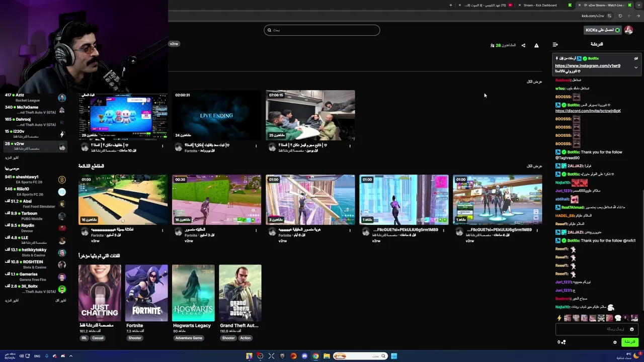
Task: Click the browser forward arrow
Action: [629, 16]
